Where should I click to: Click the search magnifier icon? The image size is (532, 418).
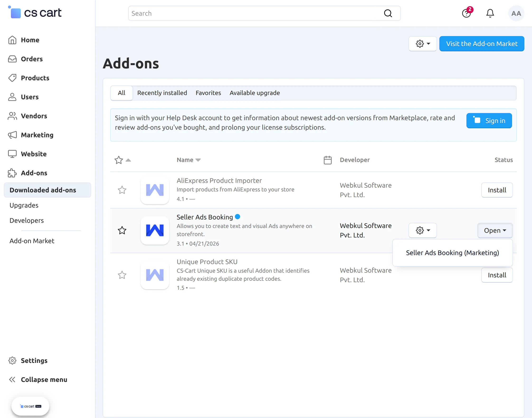(388, 13)
